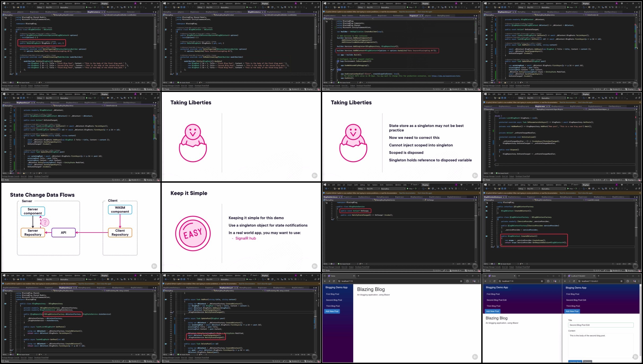Click No issues found indicator in BlogStateService.cs editor
643x364 pixels.
coord(344,264)
